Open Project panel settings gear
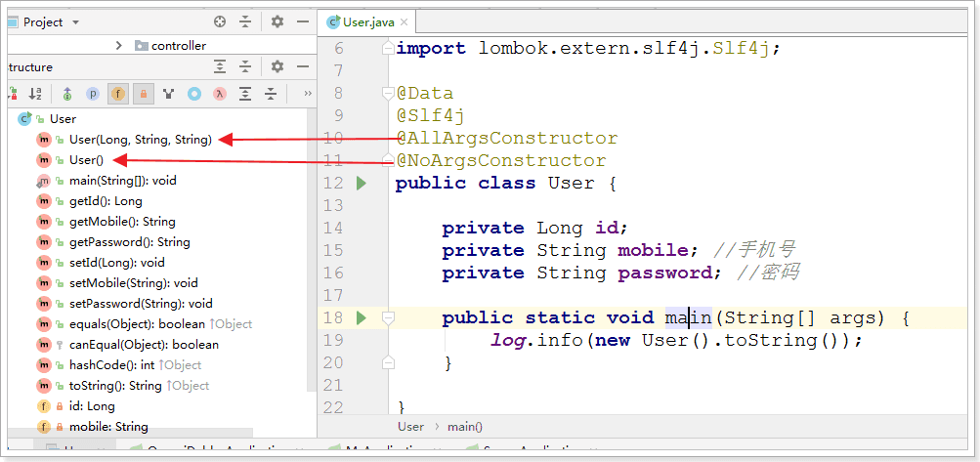 coord(277,21)
